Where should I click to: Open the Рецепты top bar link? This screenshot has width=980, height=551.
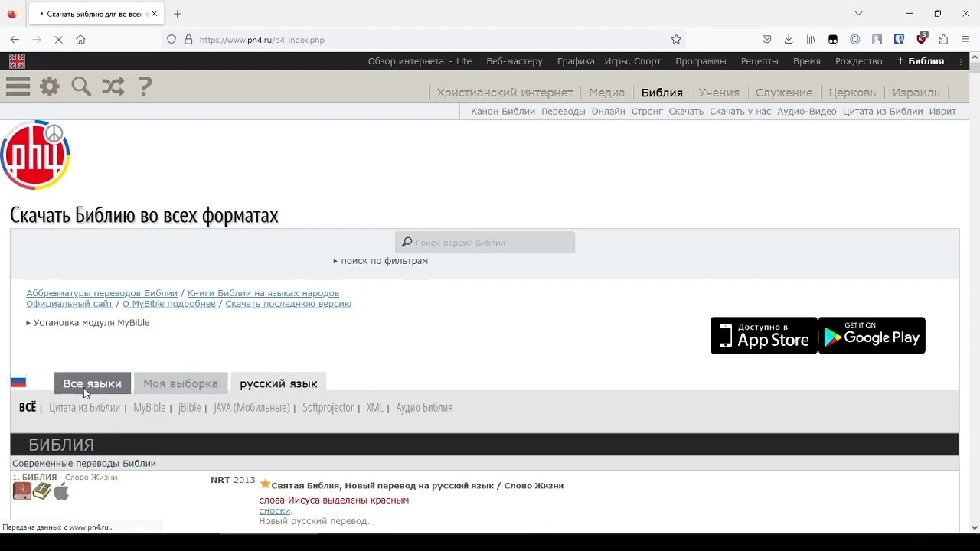759,61
